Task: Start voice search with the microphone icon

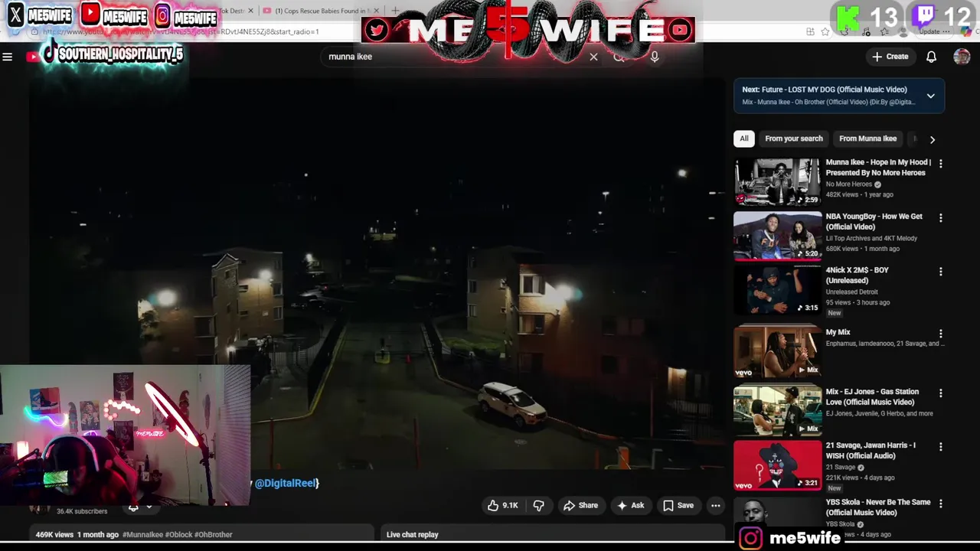Action: click(x=655, y=57)
